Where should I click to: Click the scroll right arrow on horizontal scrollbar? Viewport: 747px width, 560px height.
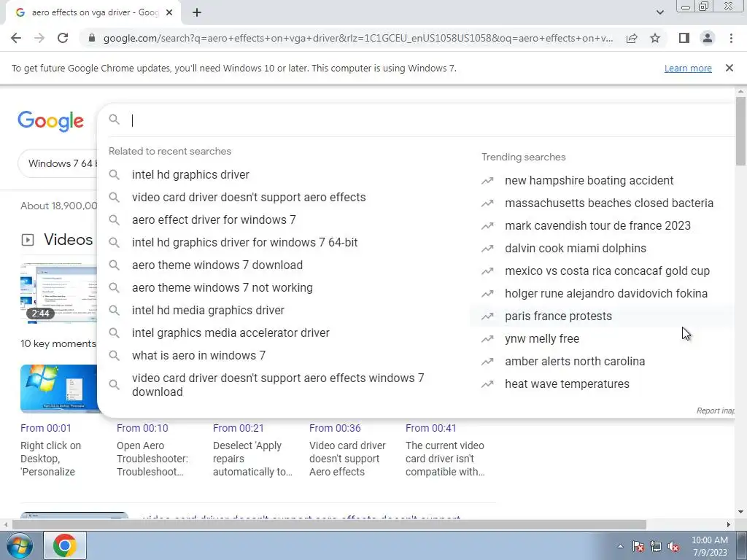pos(729,525)
